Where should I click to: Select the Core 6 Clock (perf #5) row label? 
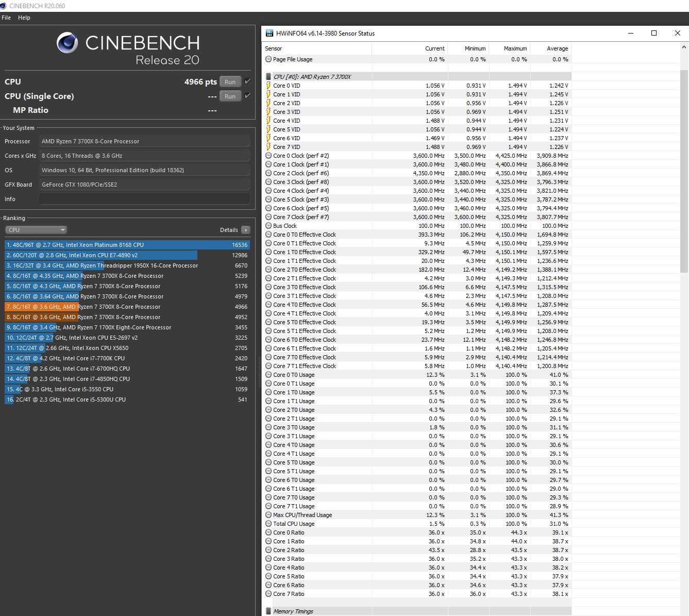[x=301, y=208]
